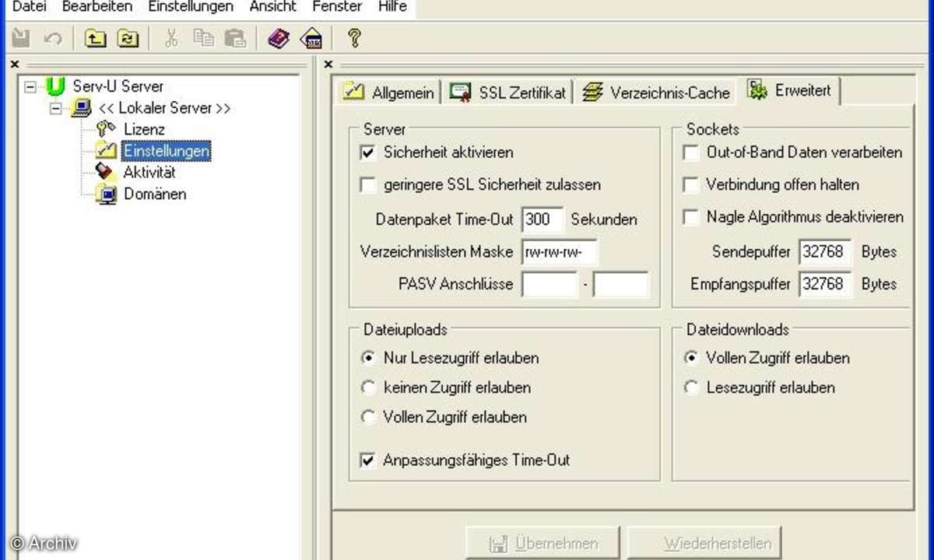Click the copy pages toolbar icon
Screen dimensions: 934x560
(x=203, y=38)
